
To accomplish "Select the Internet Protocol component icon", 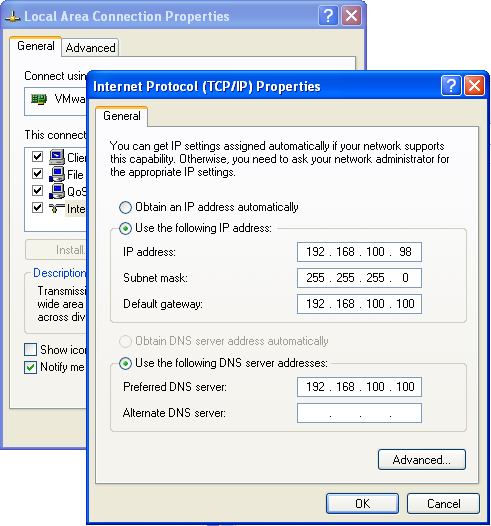I will coord(57,208).
